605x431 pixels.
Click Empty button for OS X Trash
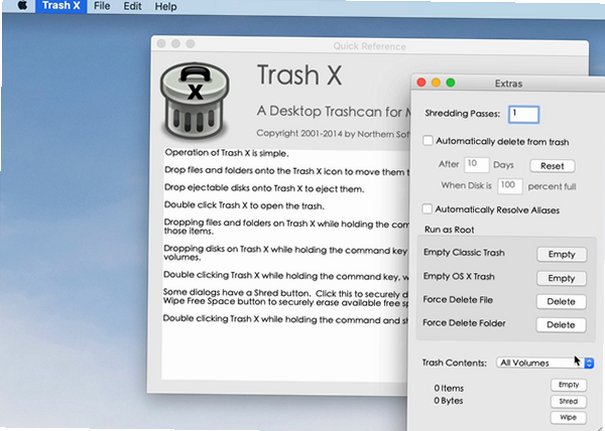[561, 278]
